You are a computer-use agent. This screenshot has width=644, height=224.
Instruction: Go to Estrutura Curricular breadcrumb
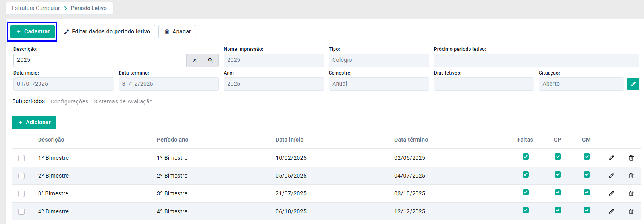click(36, 8)
